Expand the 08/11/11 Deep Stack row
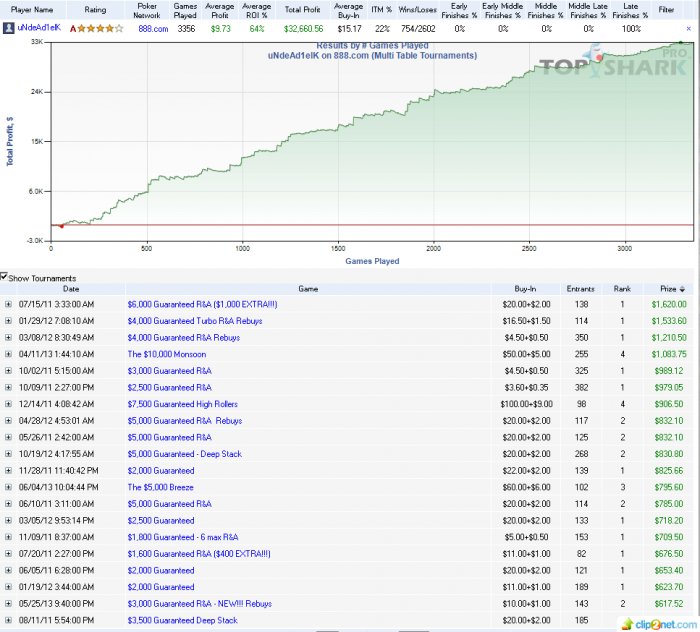This screenshot has width=700, height=632. 8,620
